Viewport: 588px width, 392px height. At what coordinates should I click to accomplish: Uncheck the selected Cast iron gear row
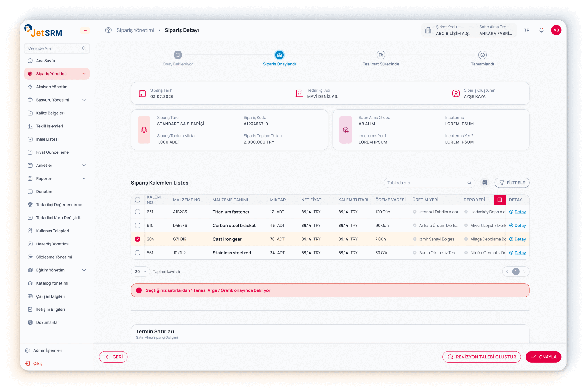click(138, 239)
